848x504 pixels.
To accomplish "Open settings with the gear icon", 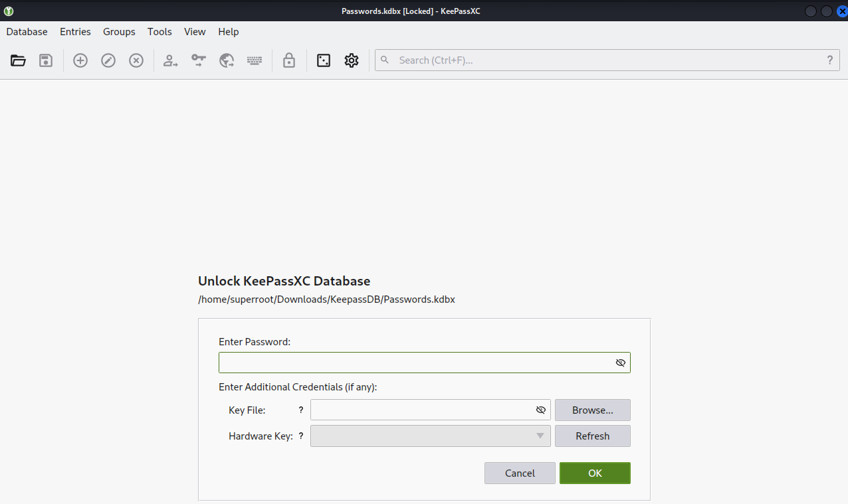I will (352, 60).
